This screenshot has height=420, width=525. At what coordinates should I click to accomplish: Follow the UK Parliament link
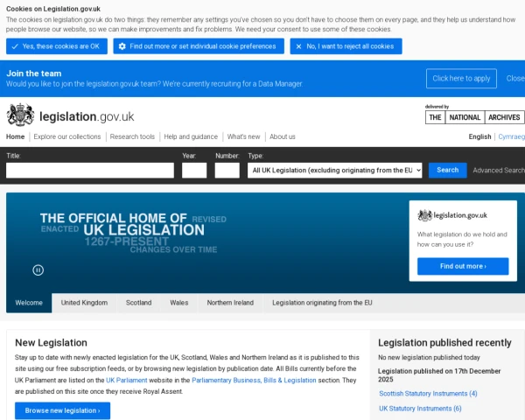[x=127, y=380]
